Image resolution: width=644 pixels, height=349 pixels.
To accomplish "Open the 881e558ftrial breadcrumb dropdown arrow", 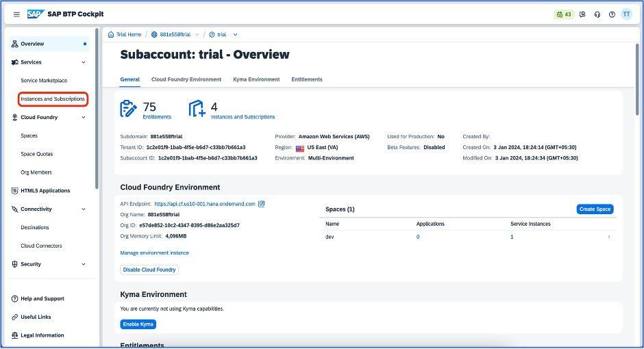I will (x=197, y=34).
